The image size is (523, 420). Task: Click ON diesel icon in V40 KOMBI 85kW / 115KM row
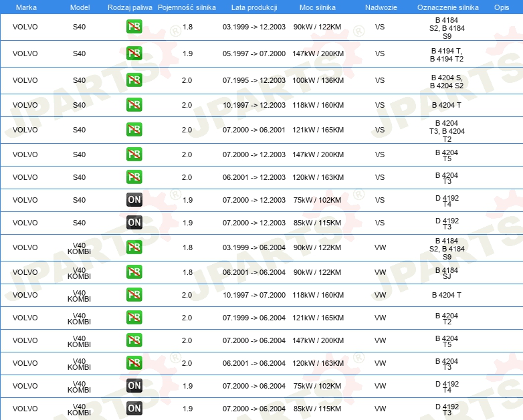(x=134, y=408)
